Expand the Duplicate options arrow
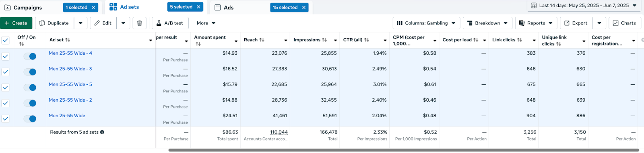 (80, 23)
